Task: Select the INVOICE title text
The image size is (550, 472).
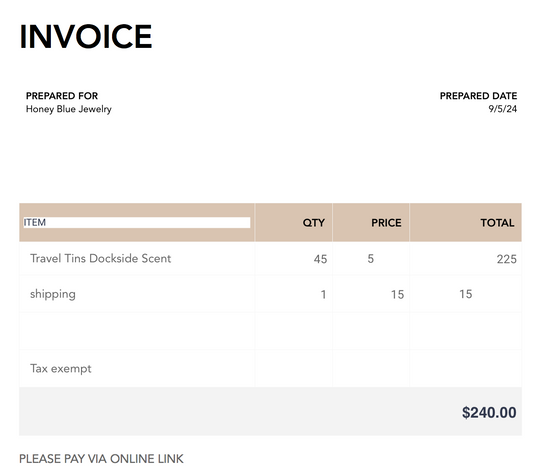Action: click(86, 36)
